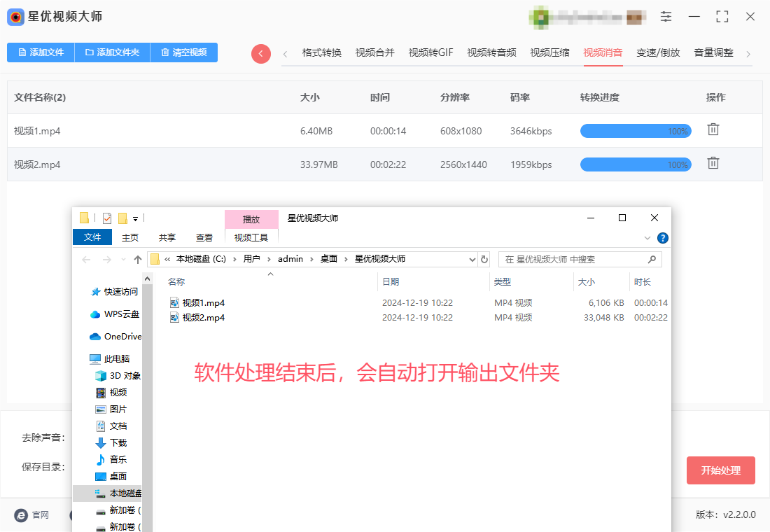
Task: Open the 官网 website icon
Action: tap(21, 515)
